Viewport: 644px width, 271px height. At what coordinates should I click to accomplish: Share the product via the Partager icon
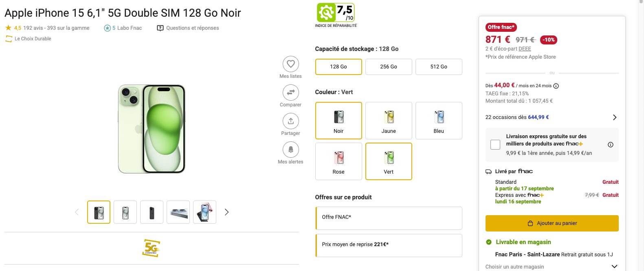(290, 121)
